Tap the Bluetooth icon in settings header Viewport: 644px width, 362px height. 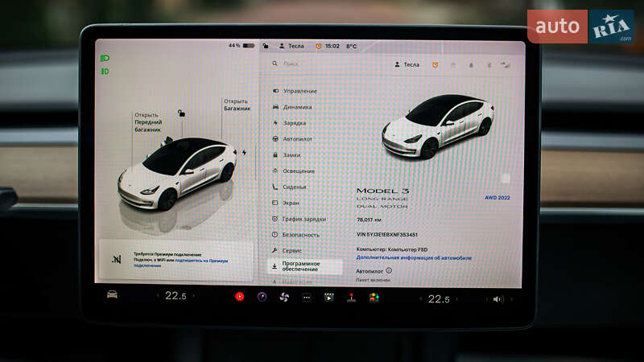click(x=489, y=65)
